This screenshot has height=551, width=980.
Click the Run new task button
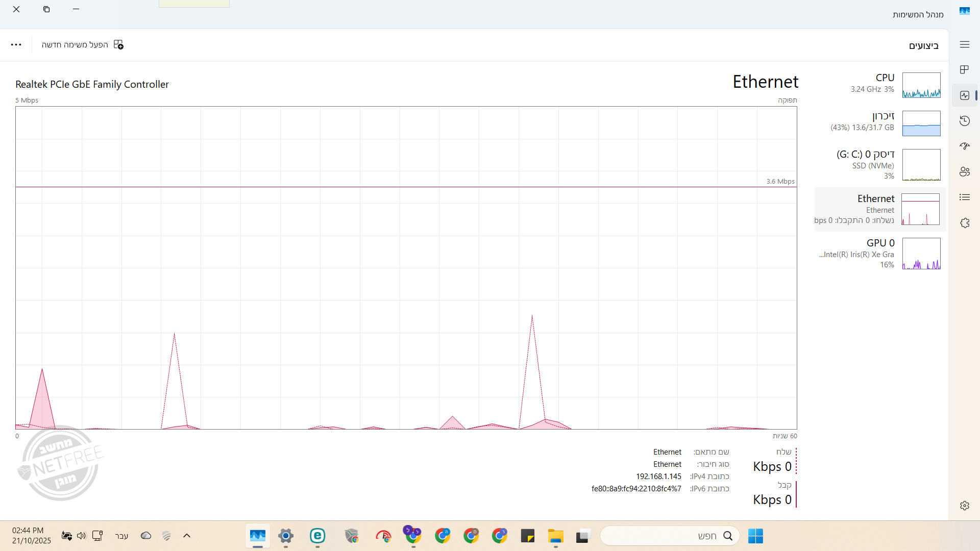point(83,45)
